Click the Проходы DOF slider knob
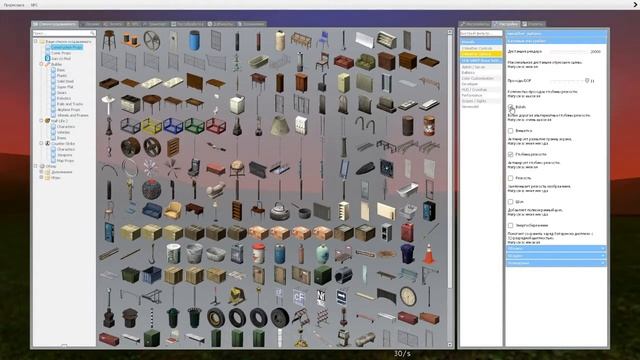Image resolution: width=640 pixels, height=360 pixels. (x=587, y=81)
